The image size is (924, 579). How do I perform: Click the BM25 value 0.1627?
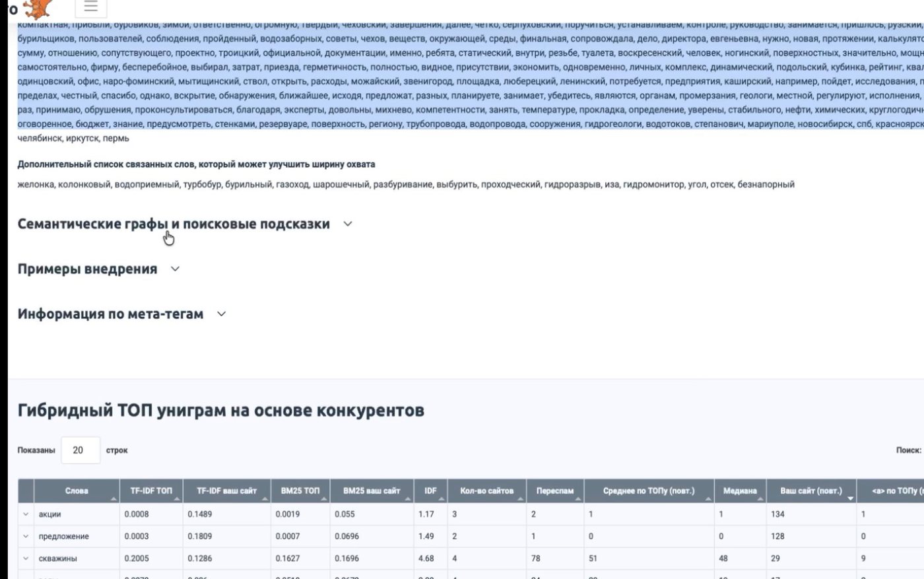pos(288,559)
